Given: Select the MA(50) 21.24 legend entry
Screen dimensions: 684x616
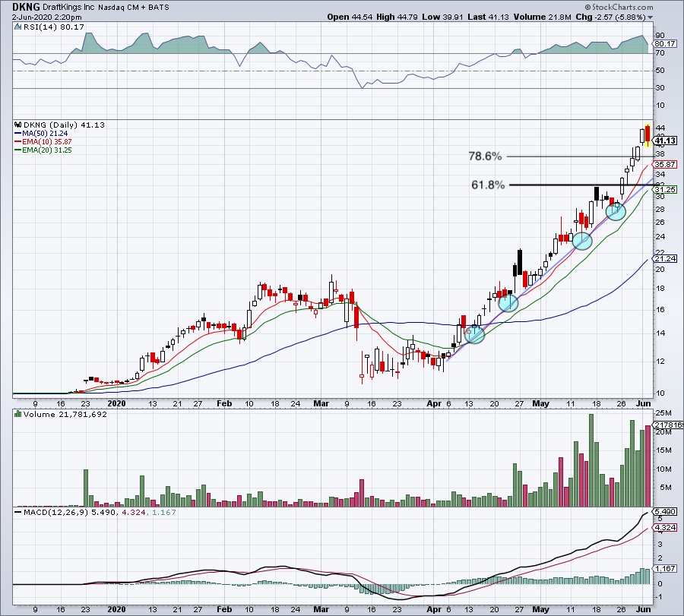Looking at the screenshot, I should (42, 134).
